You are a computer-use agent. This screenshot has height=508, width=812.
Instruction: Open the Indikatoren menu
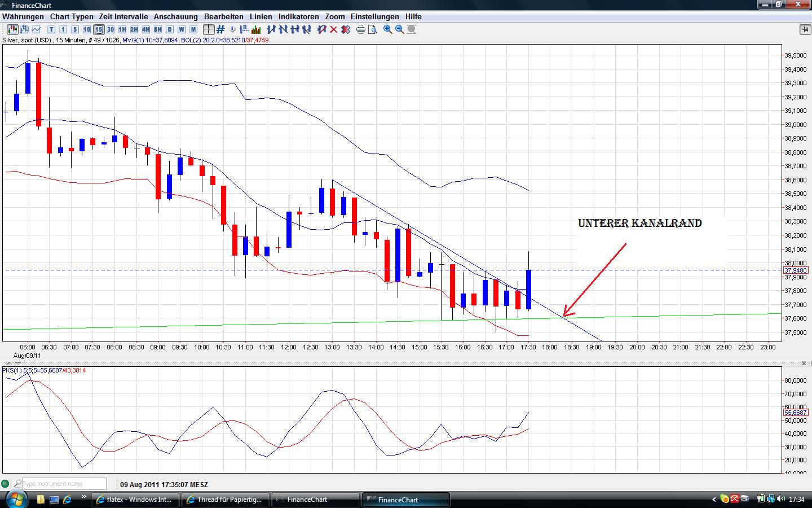pyautogui.click(x=299, y=17)
